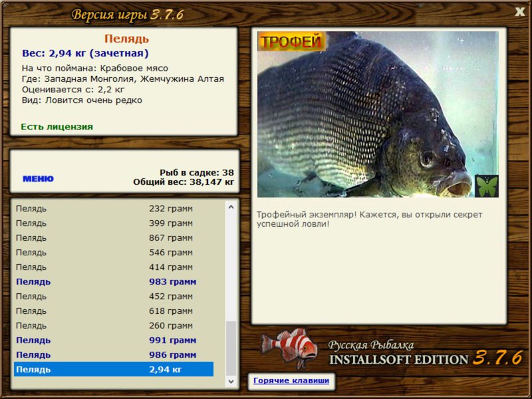Click the red striped fish logo
This screenshot has width=532, height=399.
click(x=290, y=348)
